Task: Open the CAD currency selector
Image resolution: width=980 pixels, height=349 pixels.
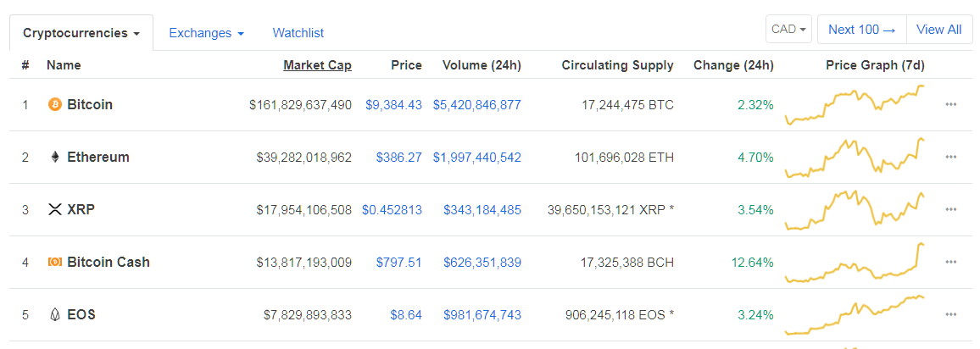Action: 788,30
